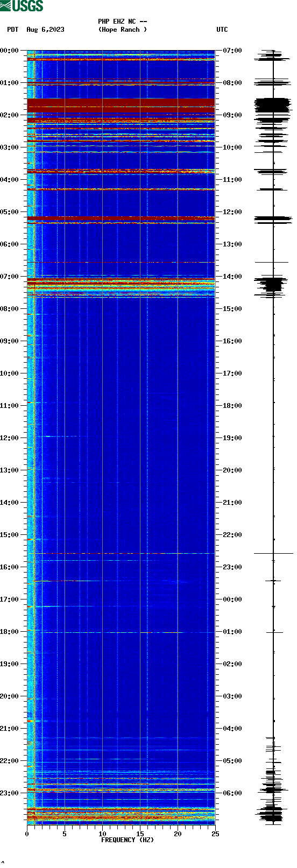
Task: Click the '07:00' UTC time label
Action: pyautogui.click(x=232, y=51)
